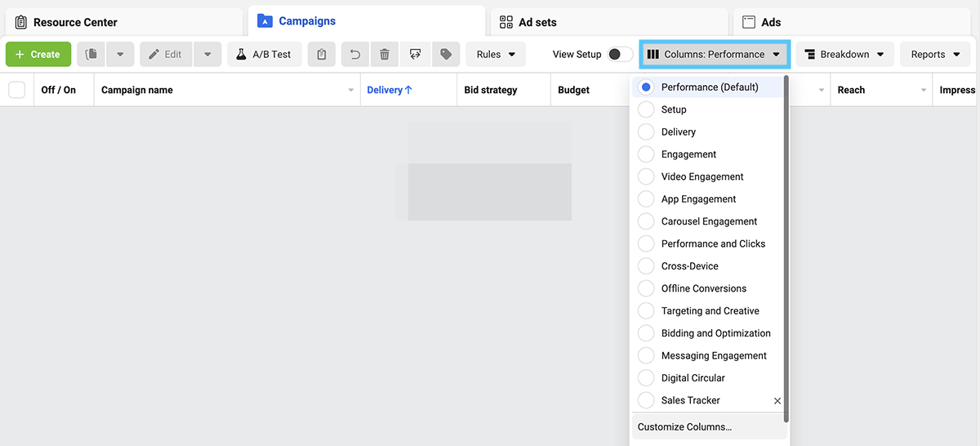This screenshot has width=980, height=446.
Task: Select Performance (Default) column preset
Action: click(708, 87)
